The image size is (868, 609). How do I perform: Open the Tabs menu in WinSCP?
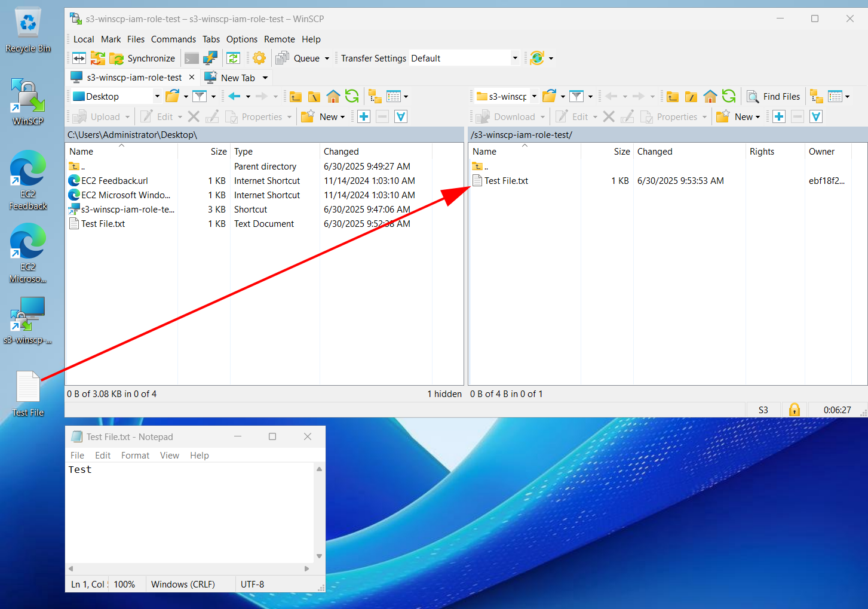click(211, 39)
